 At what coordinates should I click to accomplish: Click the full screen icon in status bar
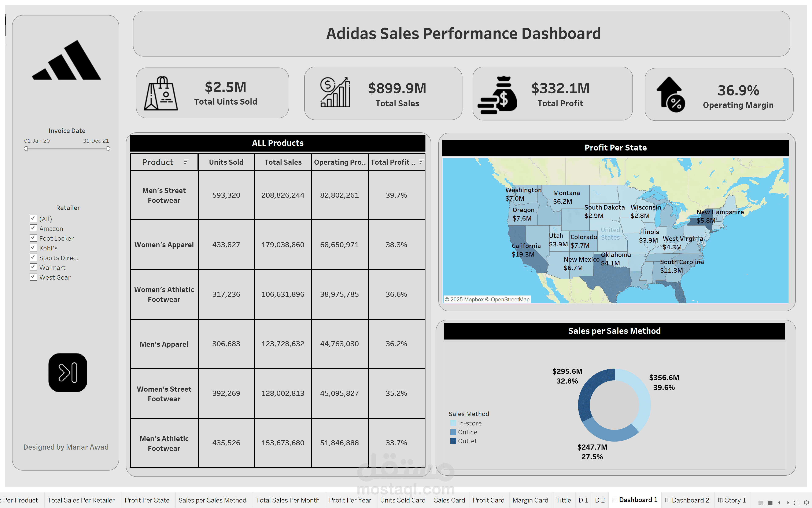tap(797, 503)
